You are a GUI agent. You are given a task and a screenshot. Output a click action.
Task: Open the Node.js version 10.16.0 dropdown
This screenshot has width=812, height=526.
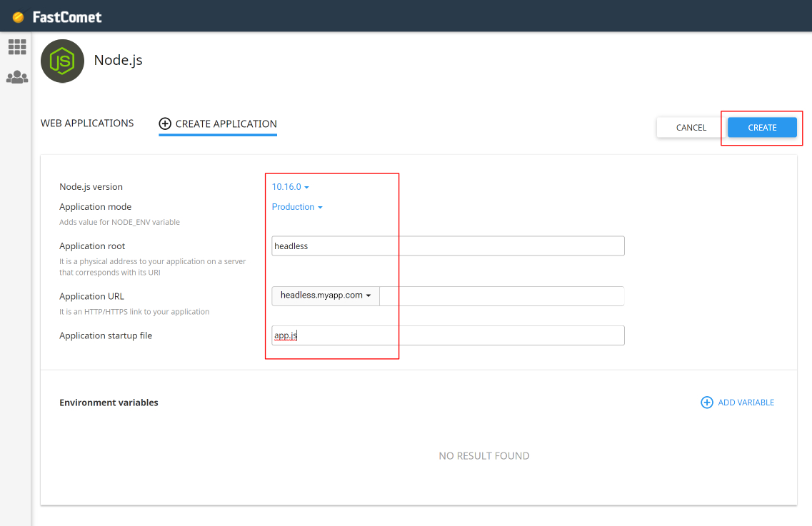coord(290,187)
